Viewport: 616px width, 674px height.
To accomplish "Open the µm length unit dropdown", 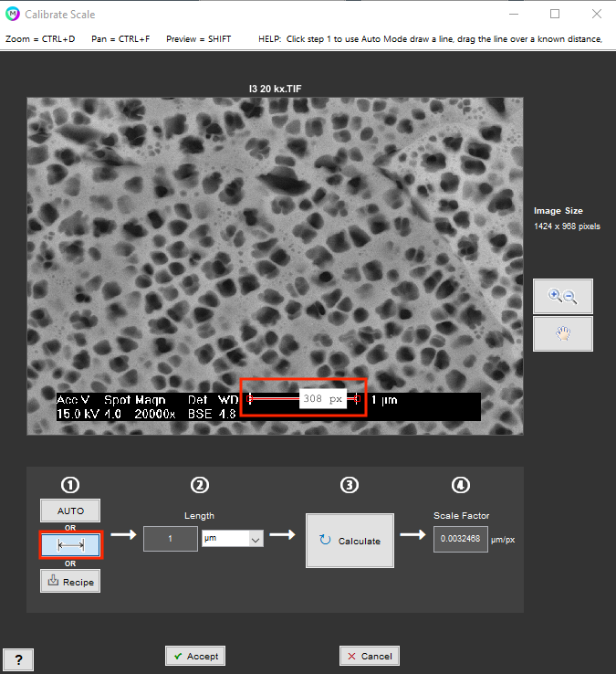I will [x=233, y=539].
